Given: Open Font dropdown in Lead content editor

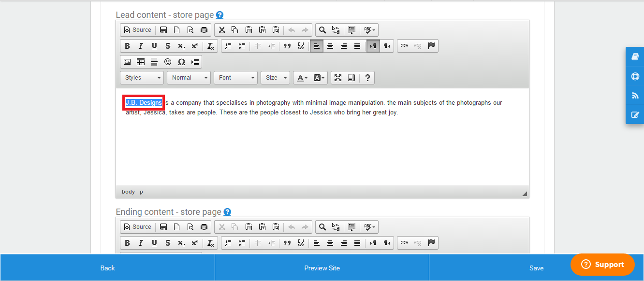Looking at the screenshot, I should point(236,78).
